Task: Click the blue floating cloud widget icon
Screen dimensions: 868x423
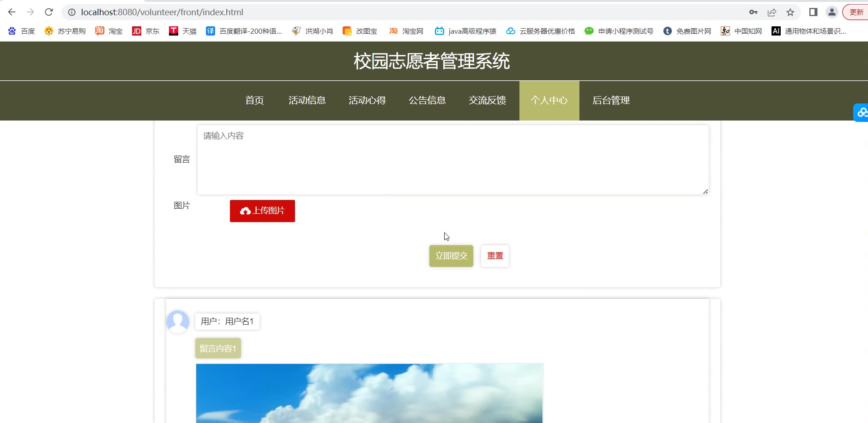Action: [x=861, y=112]
